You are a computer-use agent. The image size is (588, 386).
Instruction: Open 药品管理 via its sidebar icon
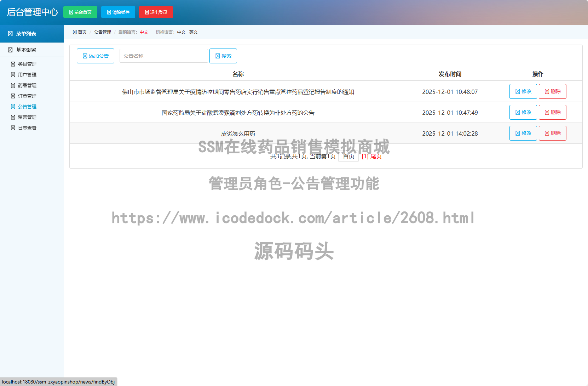click(x=12, y=85)
